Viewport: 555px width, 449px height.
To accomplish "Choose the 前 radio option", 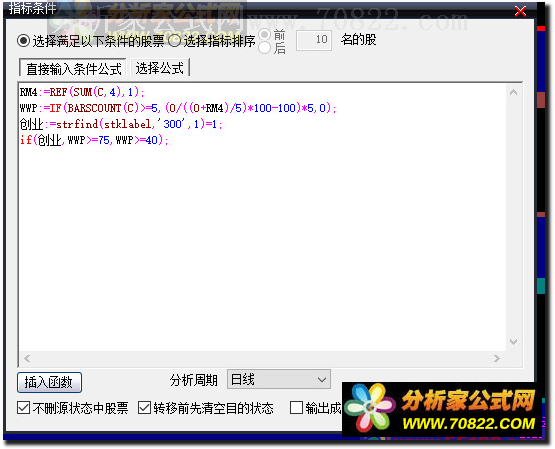I will coord(264,35).
